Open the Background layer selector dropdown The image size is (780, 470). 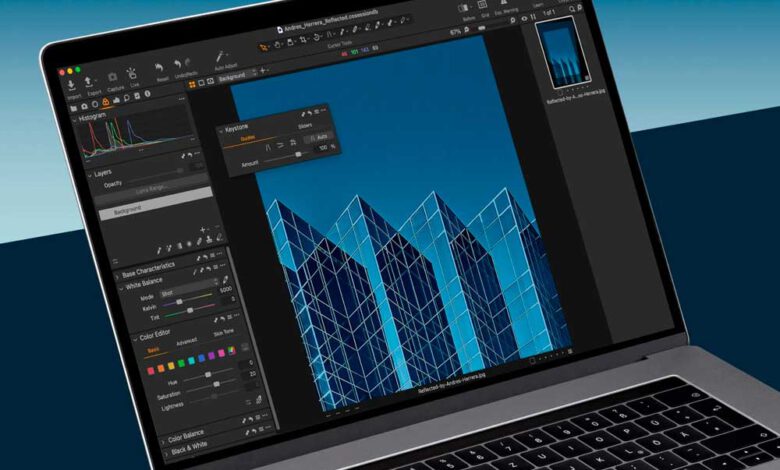coord(237,76)
